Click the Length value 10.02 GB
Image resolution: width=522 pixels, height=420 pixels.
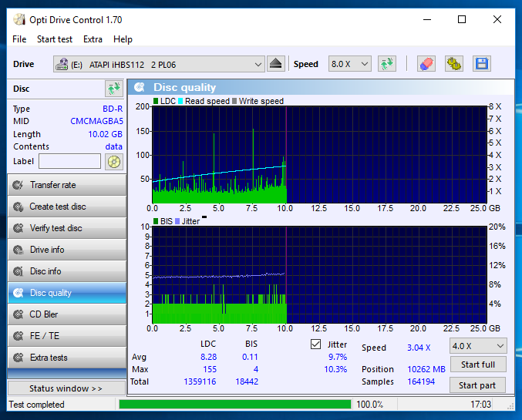105,134
